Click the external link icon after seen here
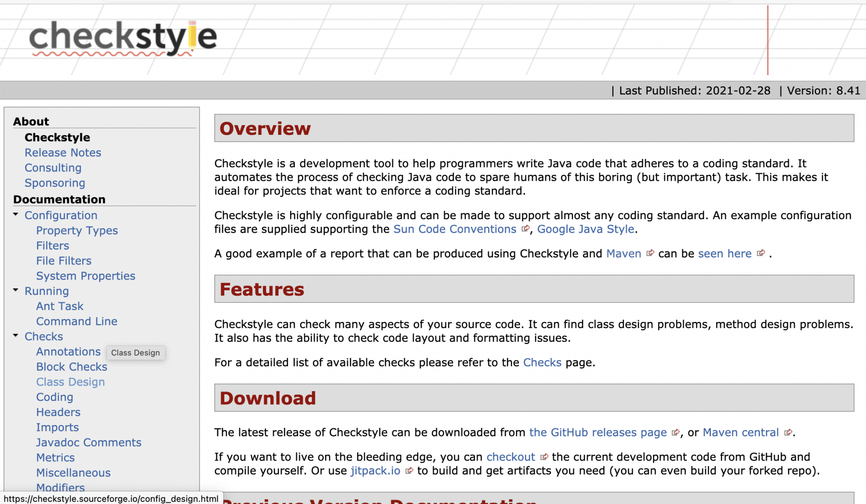Screen dimensions: 866x504 (762, 253)
